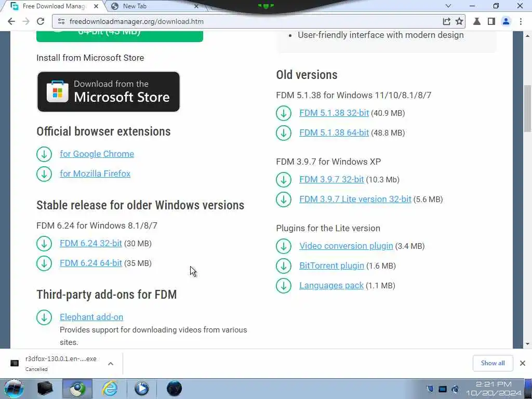
Task: Open BitTorrent plugin link
Action: click(x=331, y=265)
